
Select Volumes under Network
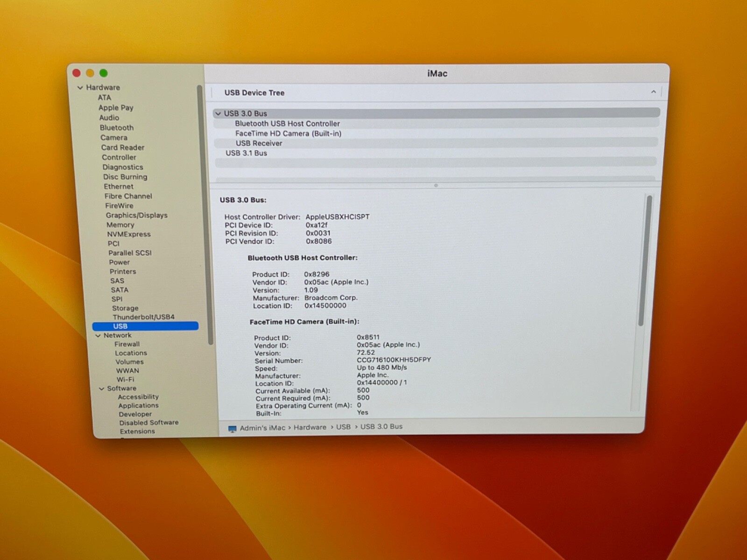point(129,362)
